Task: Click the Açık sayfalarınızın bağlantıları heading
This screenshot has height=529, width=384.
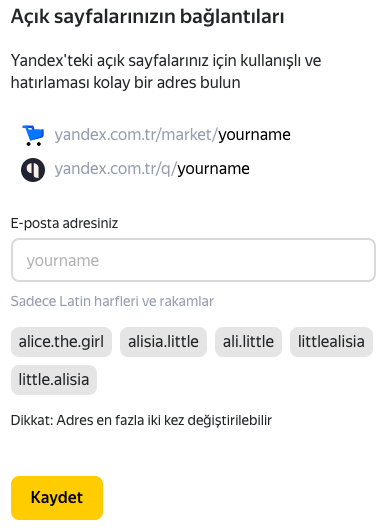Action: (x=147, y=17)
